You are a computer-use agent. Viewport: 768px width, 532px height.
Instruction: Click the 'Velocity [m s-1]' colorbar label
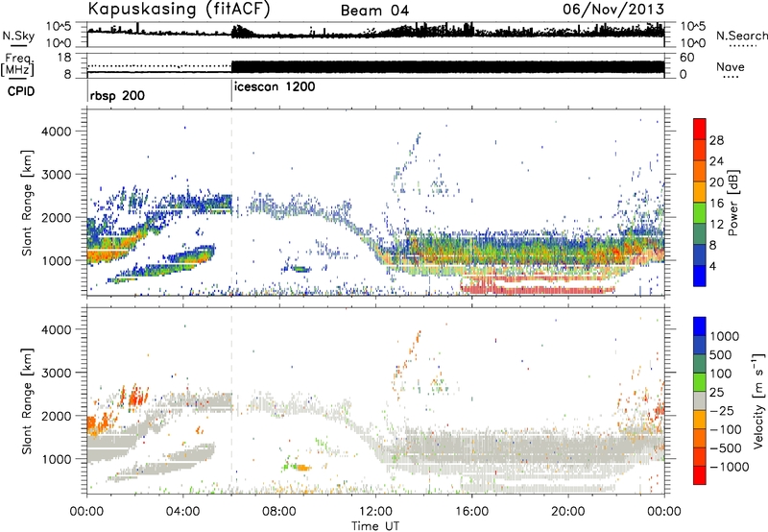[x=758, y=400]
